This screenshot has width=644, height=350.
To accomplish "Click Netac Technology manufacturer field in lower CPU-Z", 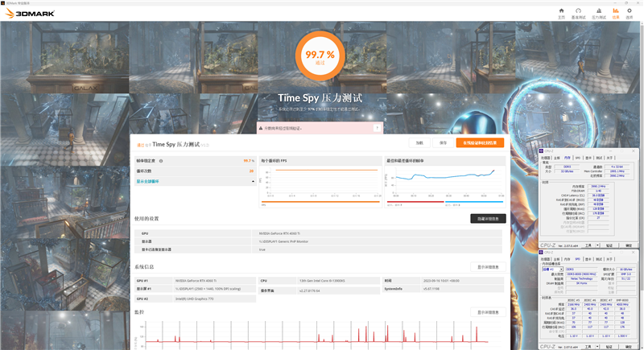I will click(582, 278).
